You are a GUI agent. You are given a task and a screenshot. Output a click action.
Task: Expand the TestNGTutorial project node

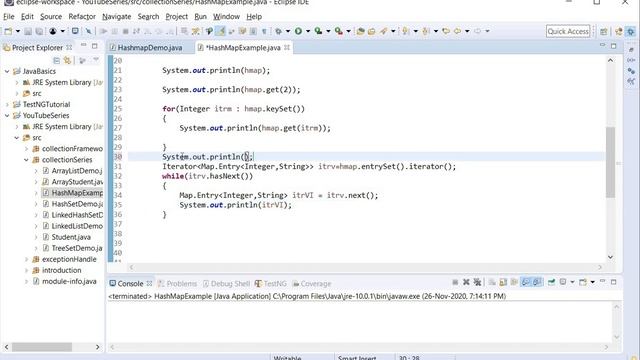[x=7, y=104]
